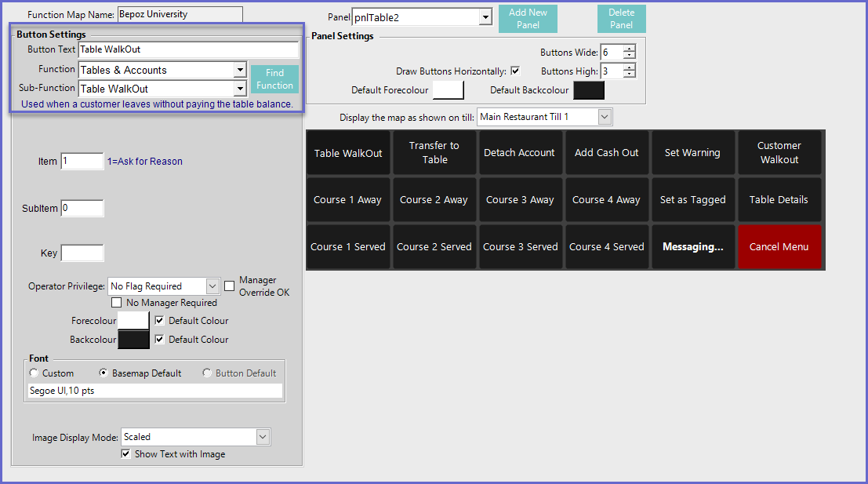This screenshot has height=484, width=868.
Task: Select the Course 2 Away button
Action: [x=434, y=200]
